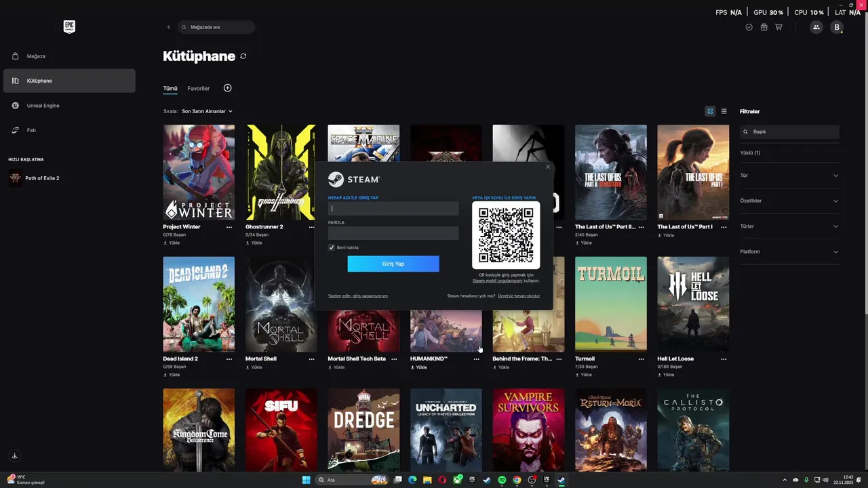Image resolution: width=868 pixels, height=488 pixels.
Task: Open the three-dot menu for Hell Let Loose
Action: (724, 359)
